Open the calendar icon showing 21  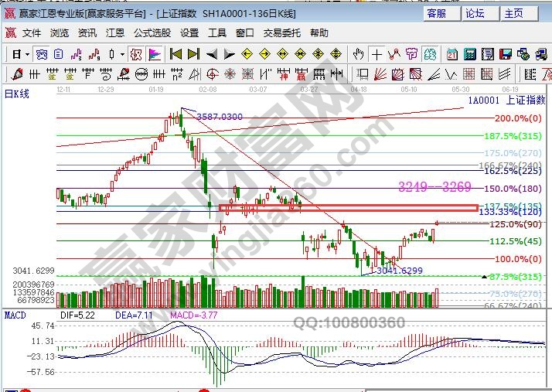point(451,54)
